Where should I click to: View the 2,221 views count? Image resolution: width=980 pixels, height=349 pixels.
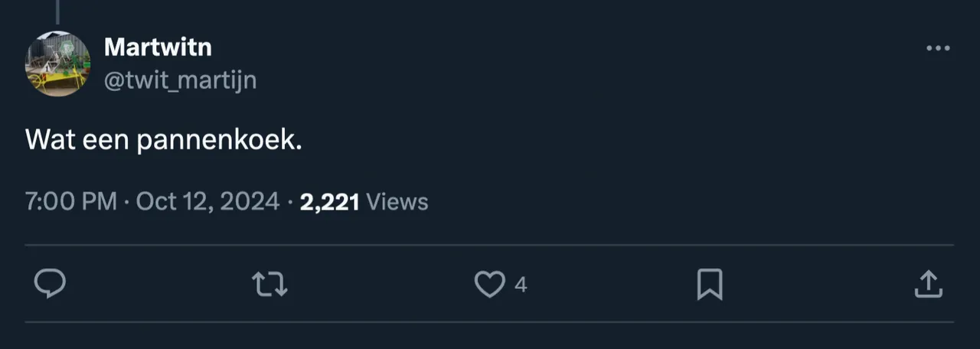click(330, 202)
